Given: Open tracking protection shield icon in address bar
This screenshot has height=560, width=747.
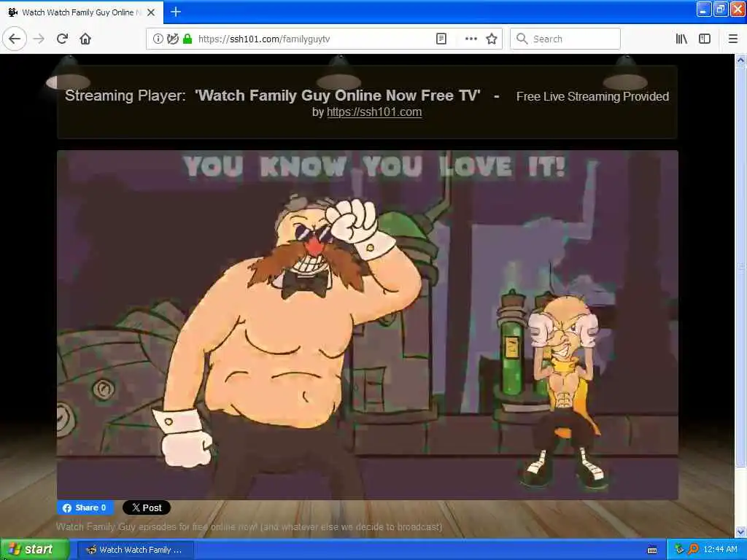Looking at the screenshot, I should pos(172,39).
